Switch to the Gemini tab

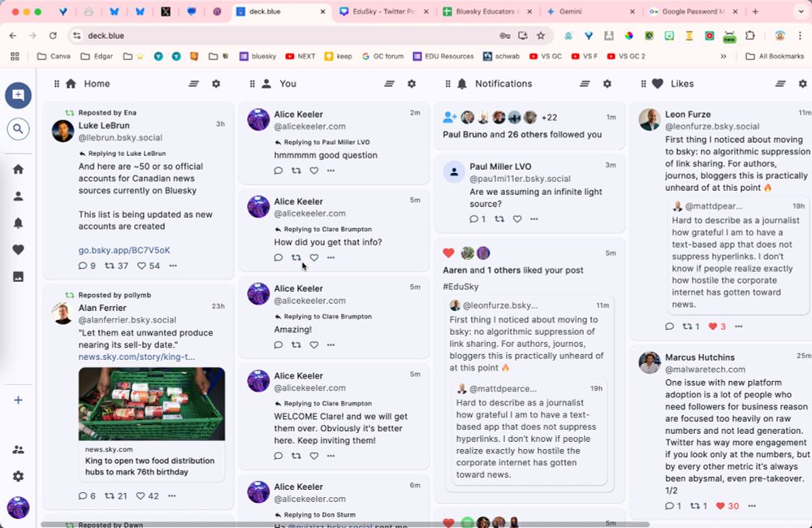(x=590, y=11)
